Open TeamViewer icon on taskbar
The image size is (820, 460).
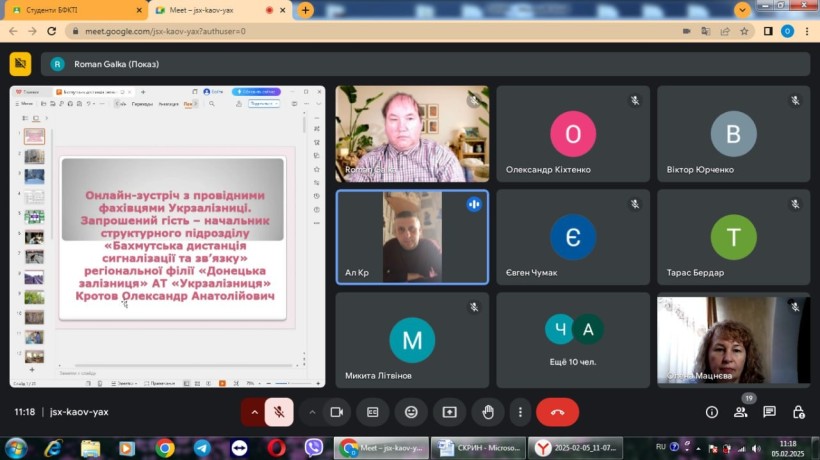tap(240, 448)
